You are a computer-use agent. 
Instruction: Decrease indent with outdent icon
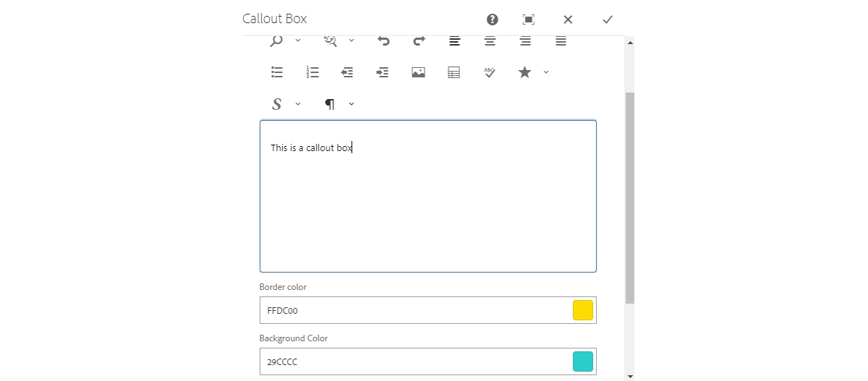click(x=347, y=72)
